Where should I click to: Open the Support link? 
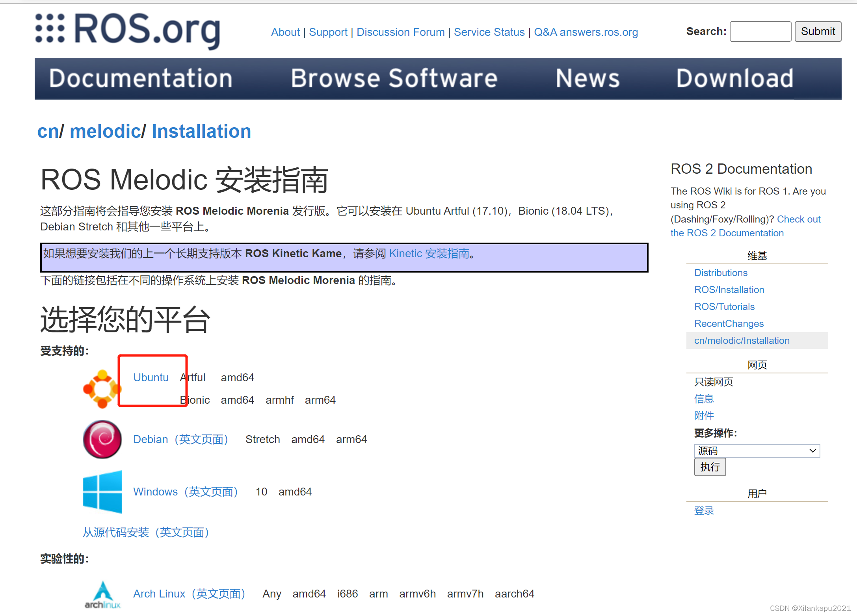pos(328,32)
